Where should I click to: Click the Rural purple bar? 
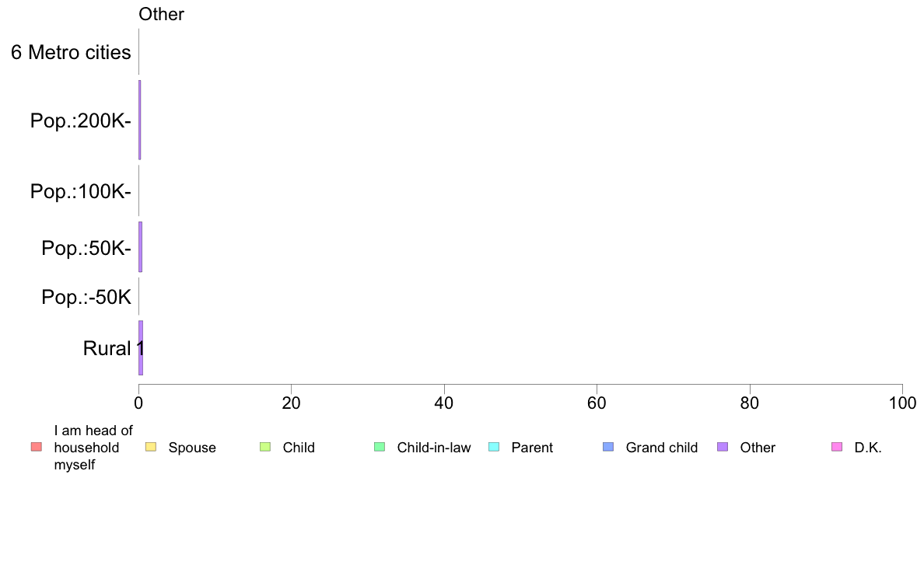141,348
